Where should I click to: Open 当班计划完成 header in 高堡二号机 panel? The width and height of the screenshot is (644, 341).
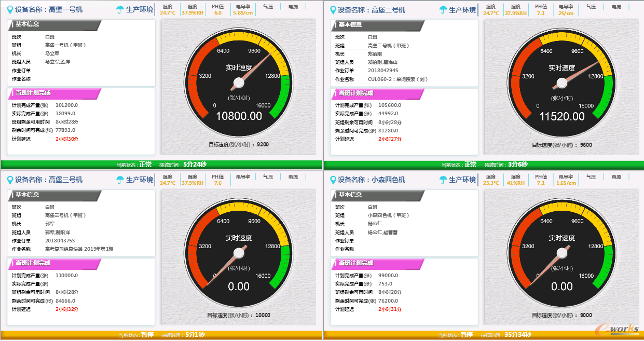[377, 93]
